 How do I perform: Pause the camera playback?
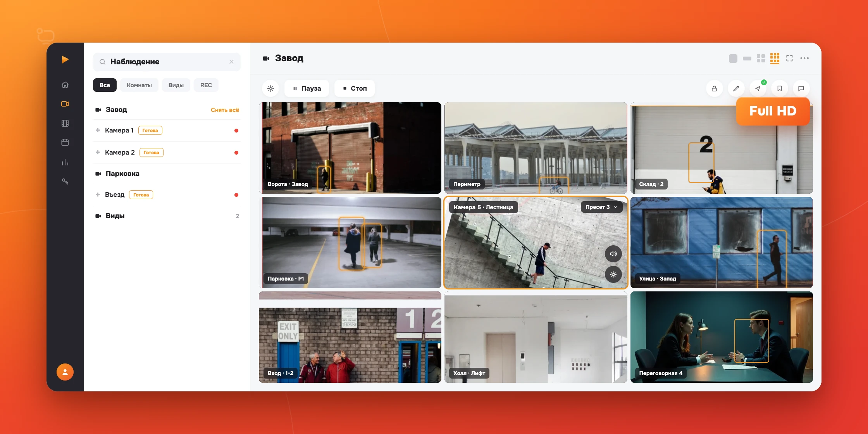click(307, 88)
